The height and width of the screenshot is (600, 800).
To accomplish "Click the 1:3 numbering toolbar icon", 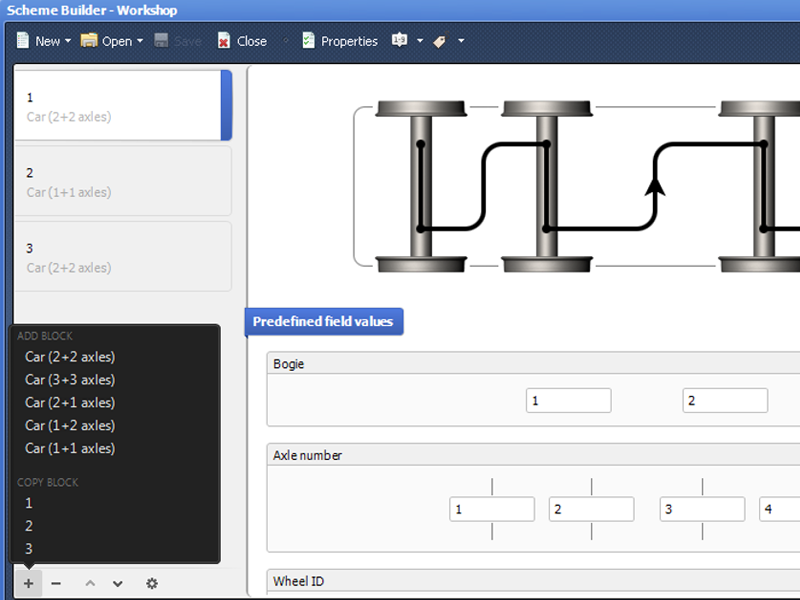I will (399, 40).
